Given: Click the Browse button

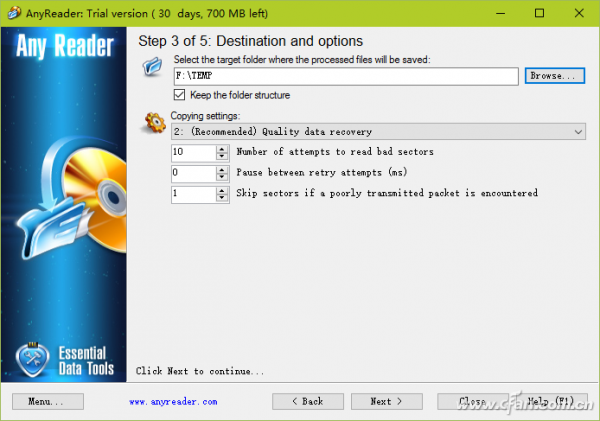Looking at the screenshot, I should tap(554, 76).
